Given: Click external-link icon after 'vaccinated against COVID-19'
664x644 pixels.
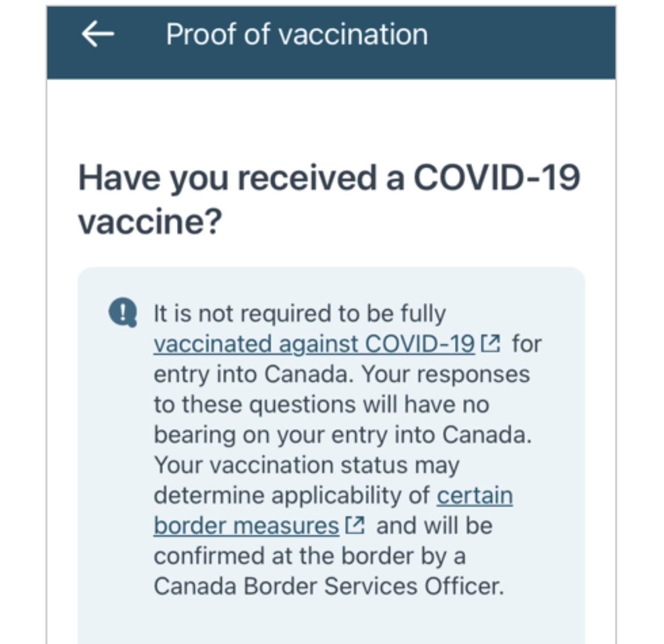Looking at the screenshot, I should pos(491,343).
